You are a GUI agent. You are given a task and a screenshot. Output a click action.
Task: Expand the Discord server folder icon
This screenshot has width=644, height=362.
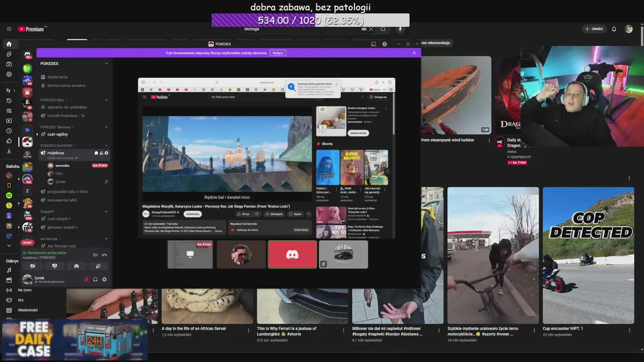pos(27,130)
